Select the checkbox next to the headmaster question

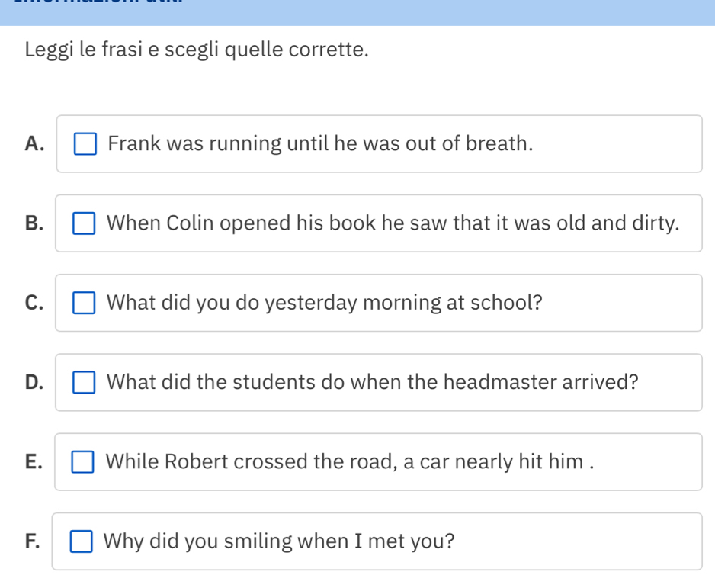pyautogui.click(x=84, y=383)
